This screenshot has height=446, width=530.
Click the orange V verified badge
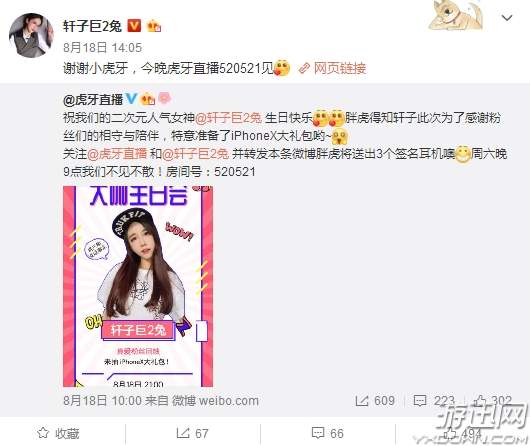pyautogui.click(x=134, y=26)
